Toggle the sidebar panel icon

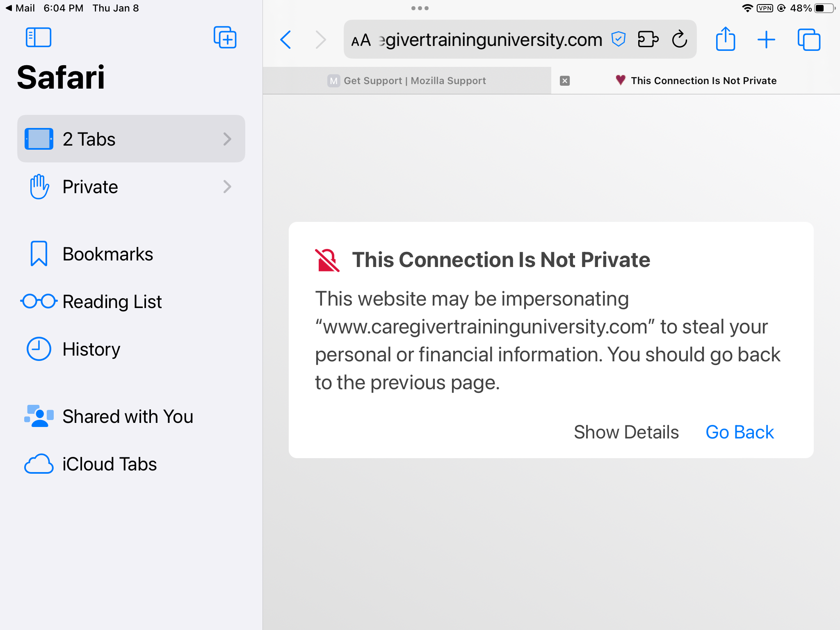(x=38, y=38)
